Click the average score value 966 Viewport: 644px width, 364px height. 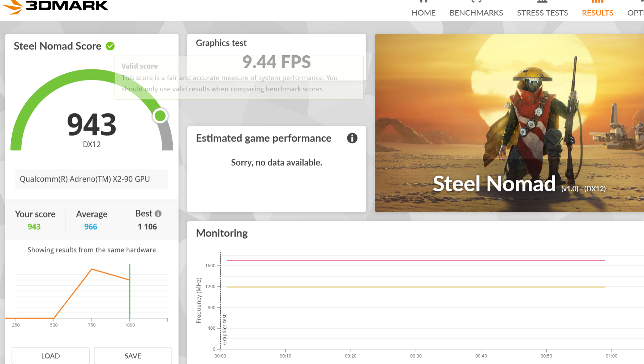pos(91,227)
